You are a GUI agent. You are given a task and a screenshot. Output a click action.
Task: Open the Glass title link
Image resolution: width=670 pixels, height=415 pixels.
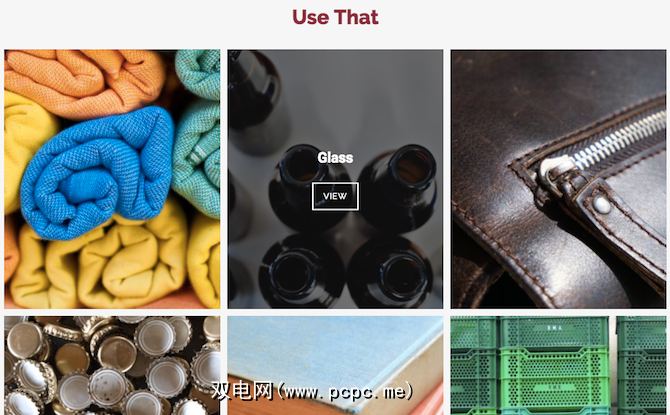(x=335, y=158)
